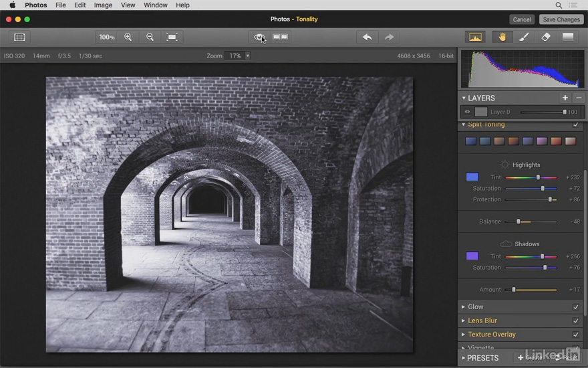The image size is (588, 368).
Task: Click the arched brick photo canvas
Action: coord(229,214)
